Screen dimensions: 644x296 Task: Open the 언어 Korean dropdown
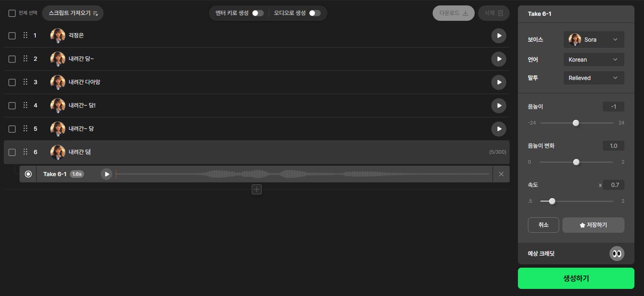pyautogui.click(x=594, y=60)
